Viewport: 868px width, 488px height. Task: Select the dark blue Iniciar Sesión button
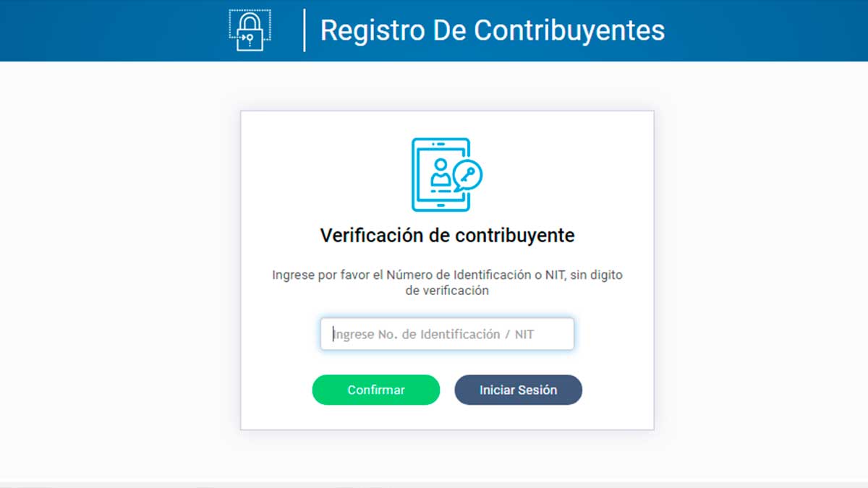518,390
